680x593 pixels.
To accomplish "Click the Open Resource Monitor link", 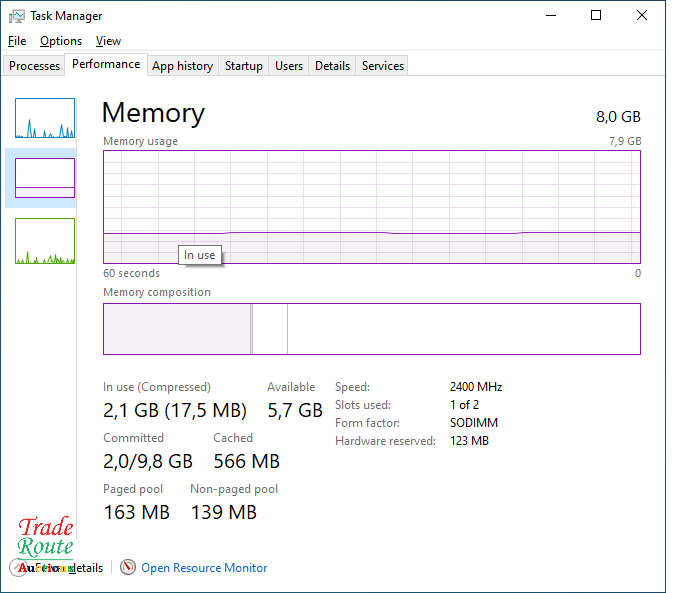I will [x=204, y=568].
